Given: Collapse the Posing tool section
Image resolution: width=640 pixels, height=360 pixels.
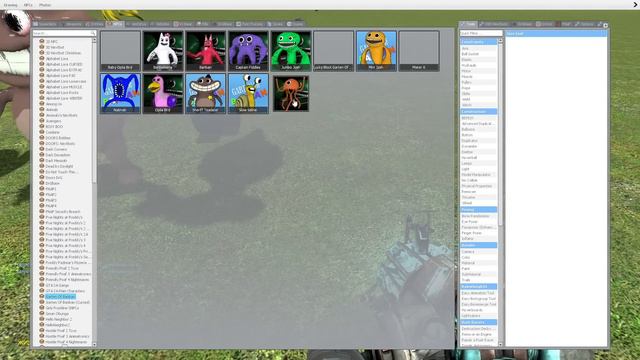Looking at the screenshot, I should click(478, 209).
